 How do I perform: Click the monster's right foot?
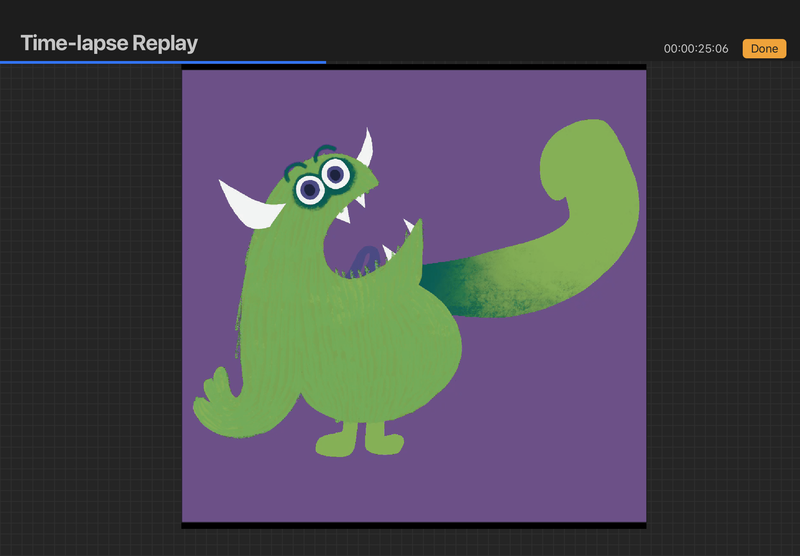(381, 438)
